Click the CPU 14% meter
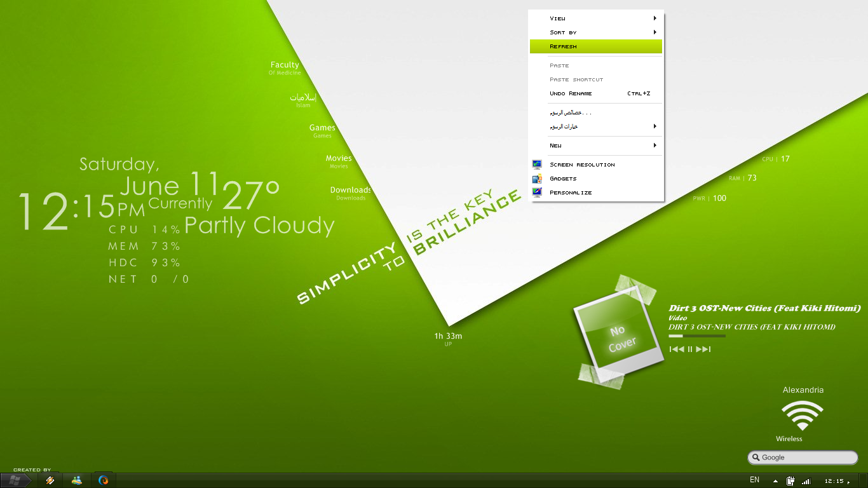 click(145, 229)
